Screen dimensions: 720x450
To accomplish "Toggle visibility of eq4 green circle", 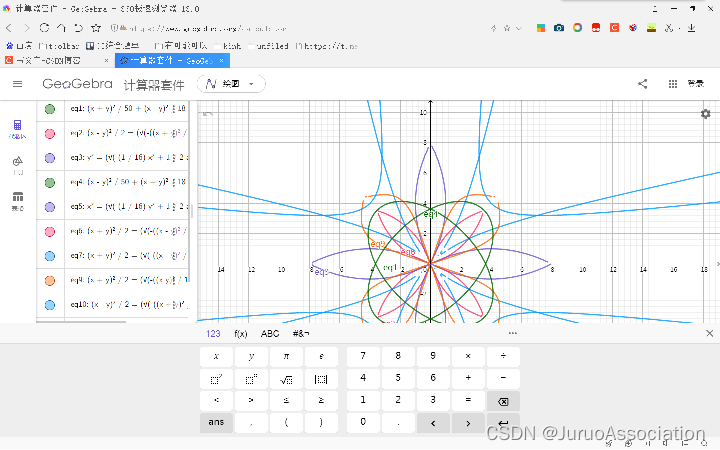I will [x=50, y=183].
